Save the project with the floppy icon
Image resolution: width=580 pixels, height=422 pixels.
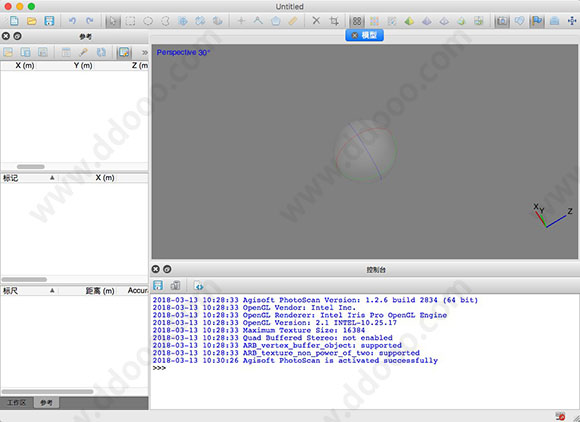pyautogui.click(x=49, y=21)
